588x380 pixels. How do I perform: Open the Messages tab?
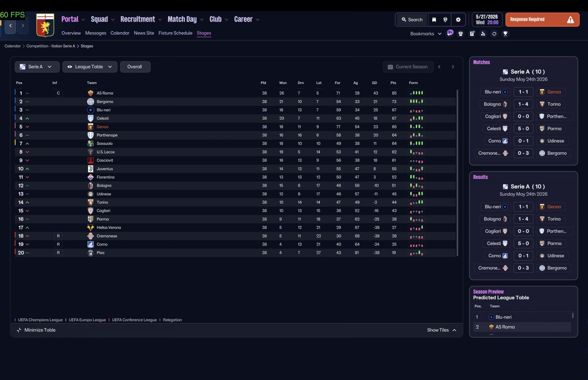pos(96,33)
